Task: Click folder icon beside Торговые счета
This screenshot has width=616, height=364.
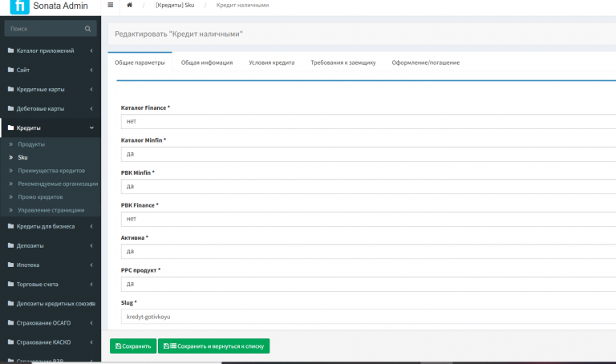Action: (x=10, y=284)
